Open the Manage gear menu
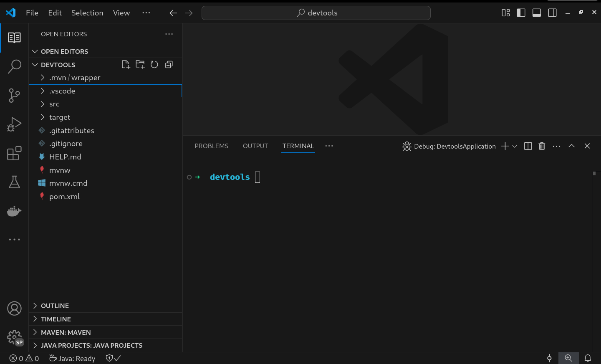 (x=14, y=337)
